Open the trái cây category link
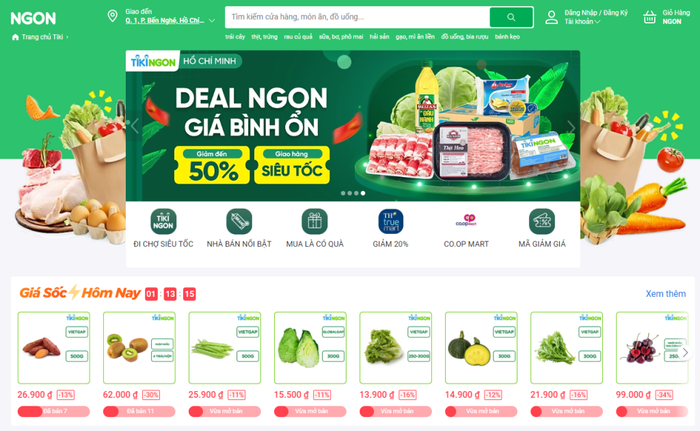The width and height of the screenshot is (700, 431). [235, 37]
